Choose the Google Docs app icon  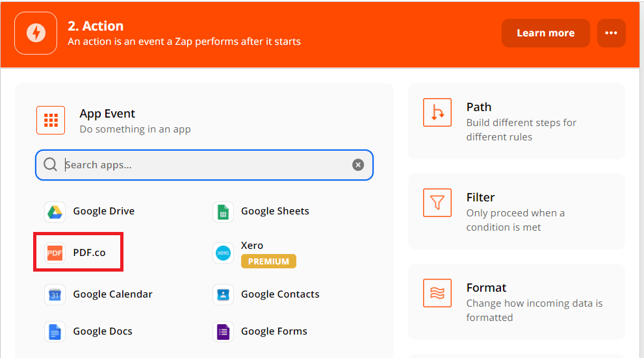(x=55, y=331)
